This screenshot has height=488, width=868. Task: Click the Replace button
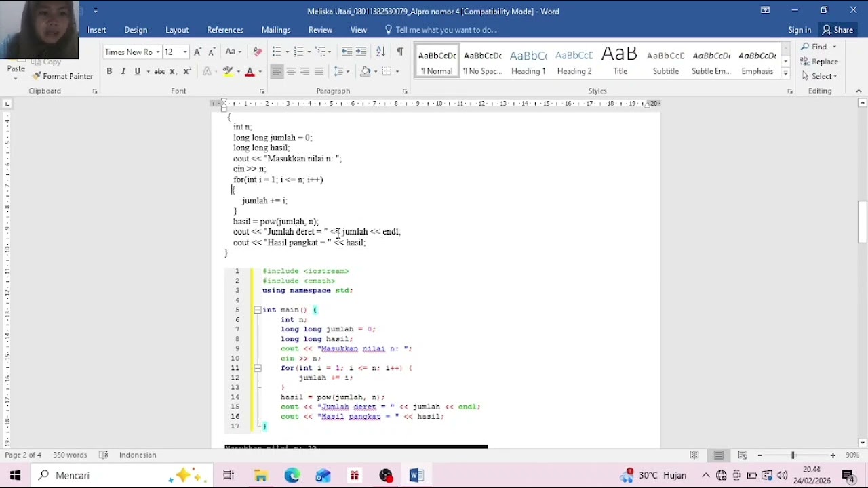(820, 62)
